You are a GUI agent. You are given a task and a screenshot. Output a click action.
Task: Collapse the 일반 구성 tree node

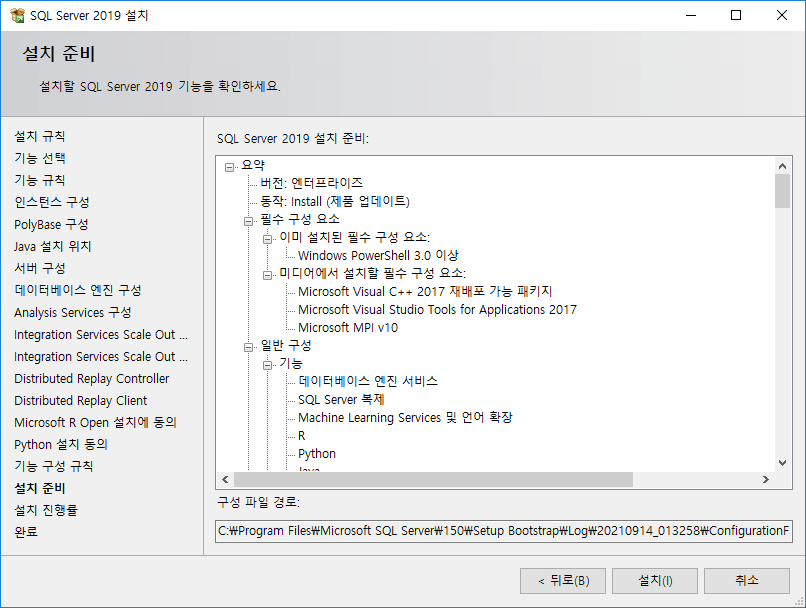(248, 347)
